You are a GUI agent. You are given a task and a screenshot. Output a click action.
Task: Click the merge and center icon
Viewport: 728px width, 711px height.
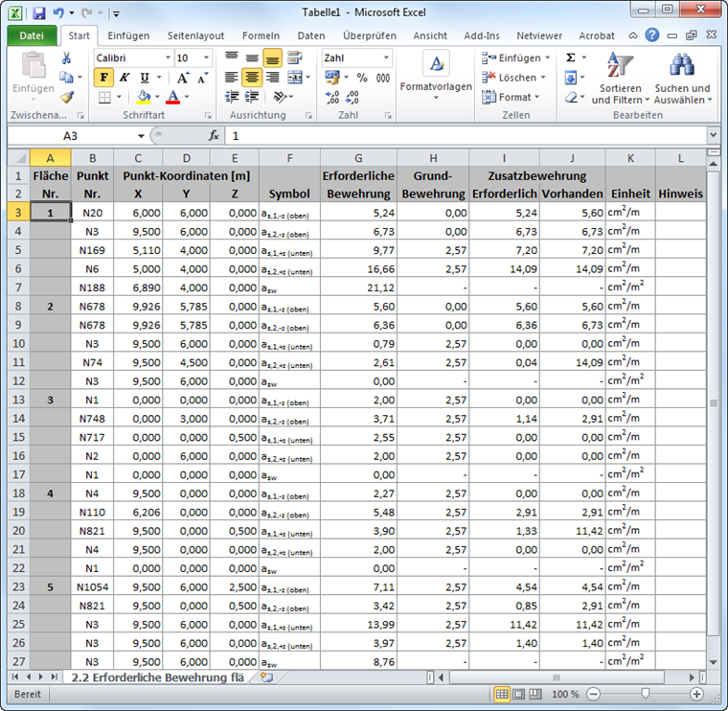[x=295, y=77]
